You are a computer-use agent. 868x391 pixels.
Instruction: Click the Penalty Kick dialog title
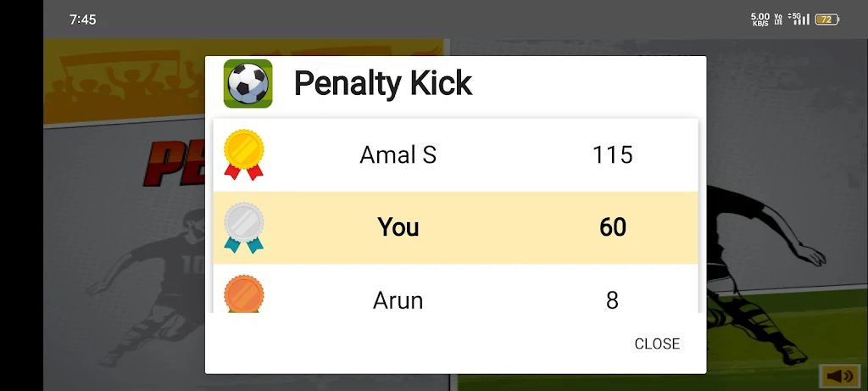tap(382, 84)
